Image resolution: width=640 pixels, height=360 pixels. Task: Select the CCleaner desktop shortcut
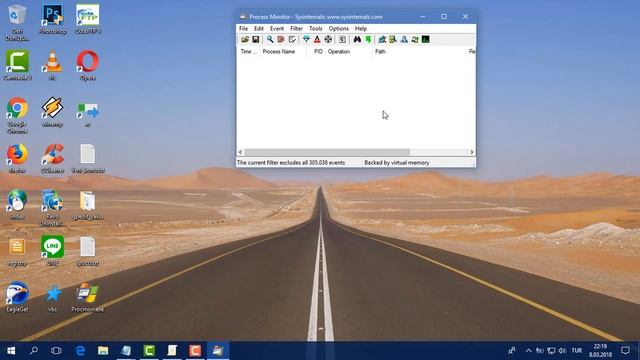pos(52,158)
